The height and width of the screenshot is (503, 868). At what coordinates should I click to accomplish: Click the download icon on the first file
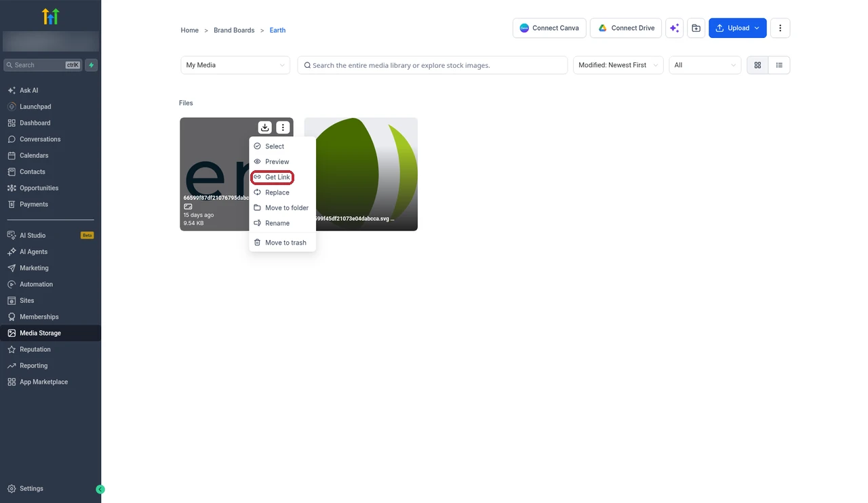(265, 127)
